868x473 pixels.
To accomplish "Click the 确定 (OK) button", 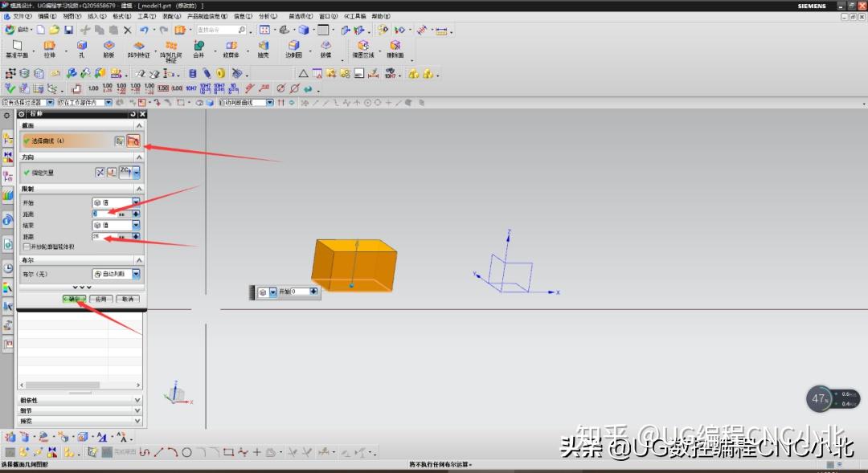I will pyautogui.click(x=74, y=296).
